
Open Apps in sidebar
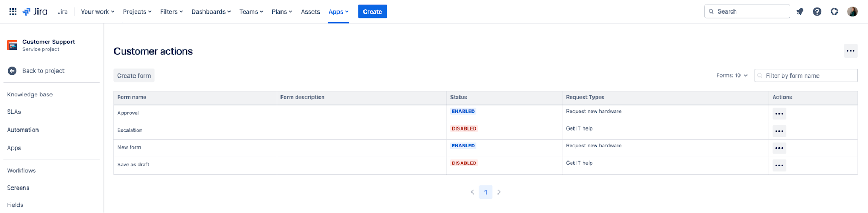point(14,148)
